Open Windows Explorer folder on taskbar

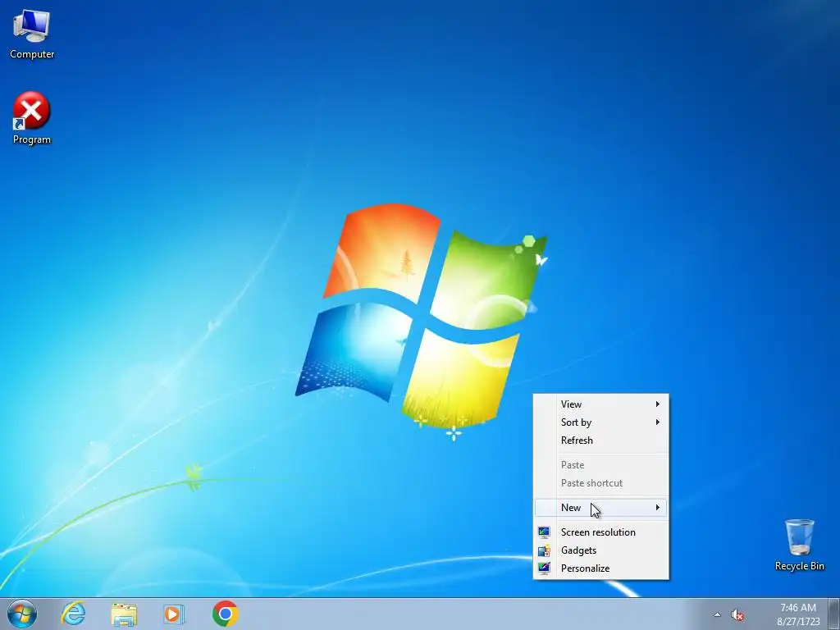tap(124, 614)
